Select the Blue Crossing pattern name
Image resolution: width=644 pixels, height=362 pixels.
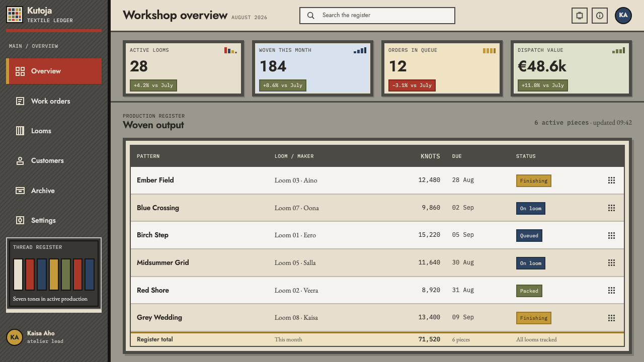[158, 208]
